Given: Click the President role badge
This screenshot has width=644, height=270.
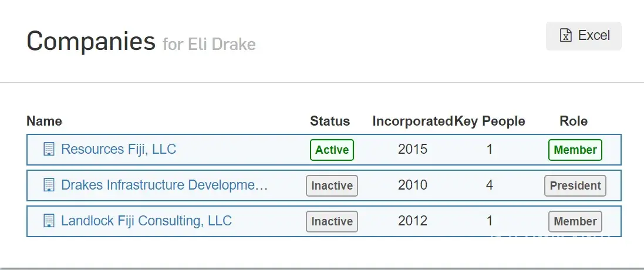Looking at the screenshot, I should point(575,186).
